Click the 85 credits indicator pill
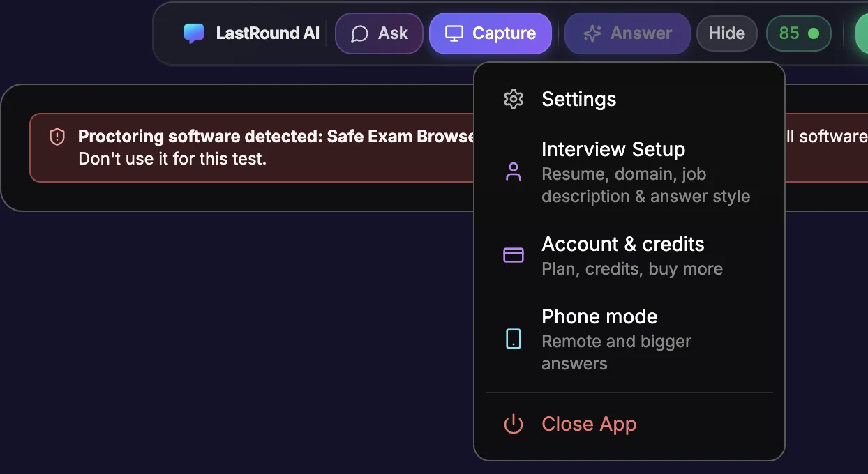The width and height of the screenshot is (868, 474). pos(799,33)
